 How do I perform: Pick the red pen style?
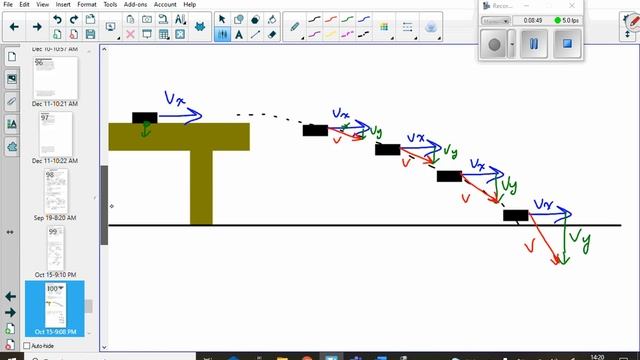[331, 19]
